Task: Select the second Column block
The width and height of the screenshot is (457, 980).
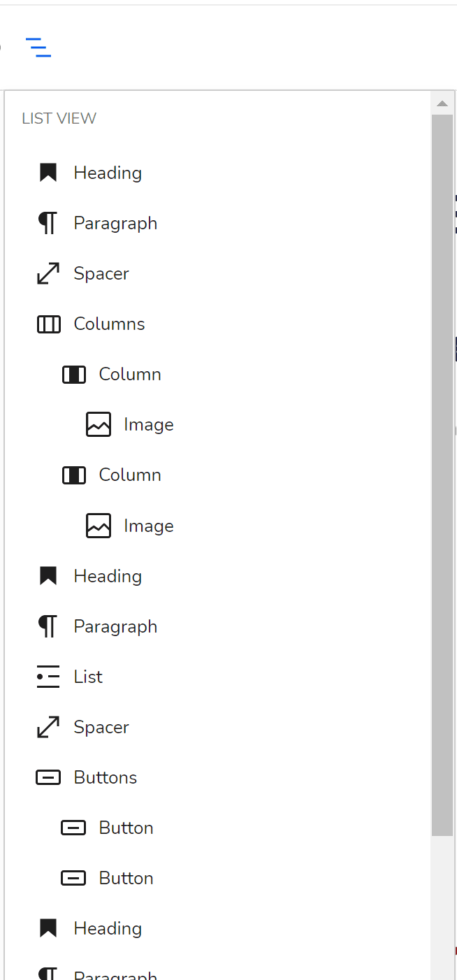Action: click(130, 475)
